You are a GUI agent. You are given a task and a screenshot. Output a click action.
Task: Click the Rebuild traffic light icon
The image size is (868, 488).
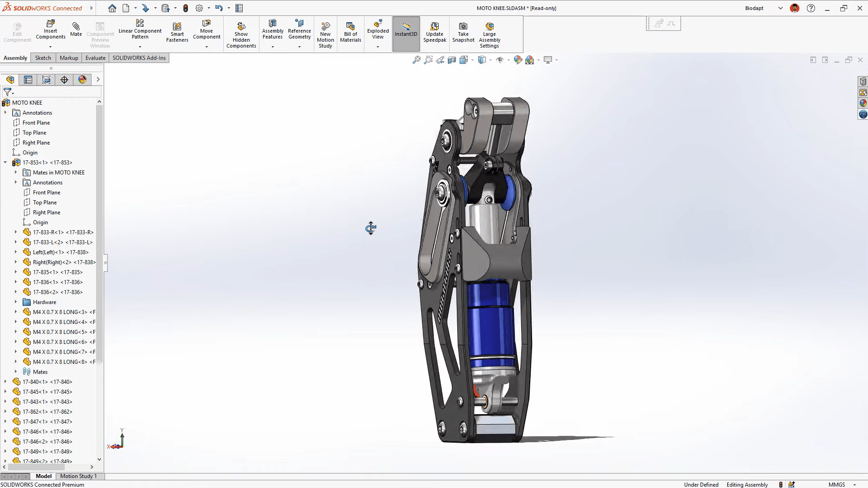click(186, 8)
